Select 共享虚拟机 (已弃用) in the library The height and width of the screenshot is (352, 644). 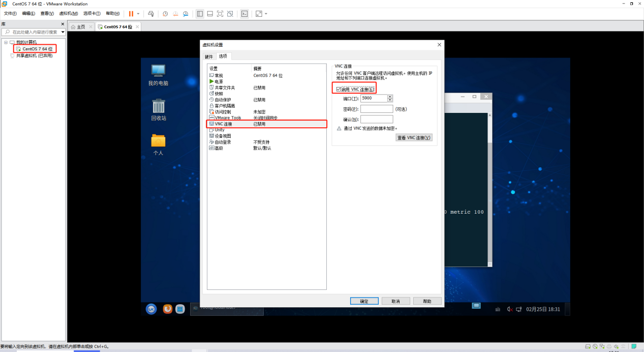pos(34,55)
